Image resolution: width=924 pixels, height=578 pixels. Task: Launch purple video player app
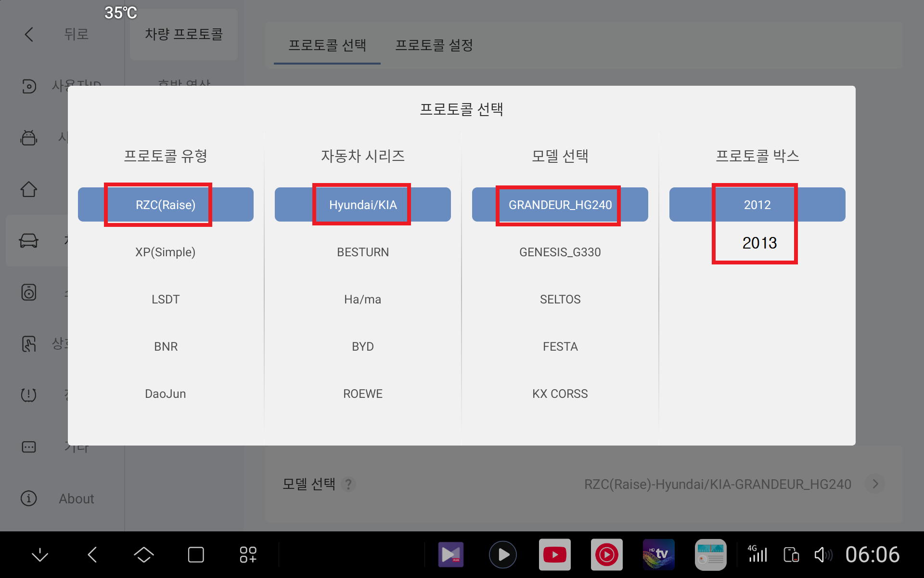point(451,555)
